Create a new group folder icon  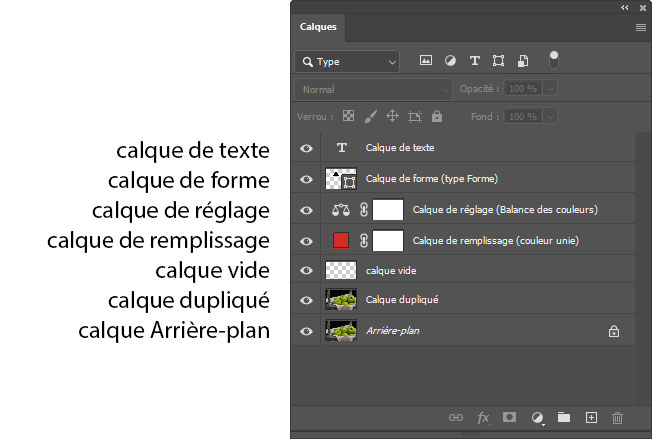coord(564,417)
